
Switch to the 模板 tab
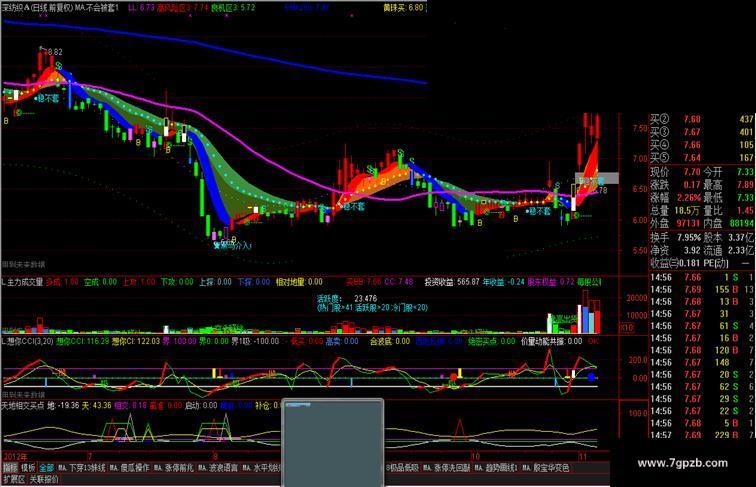pyautogui.click(x=28, y=468)
